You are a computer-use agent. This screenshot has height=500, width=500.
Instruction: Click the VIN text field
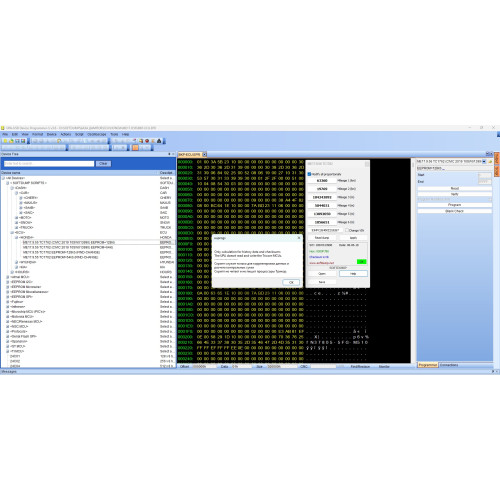tap(325, 230)
